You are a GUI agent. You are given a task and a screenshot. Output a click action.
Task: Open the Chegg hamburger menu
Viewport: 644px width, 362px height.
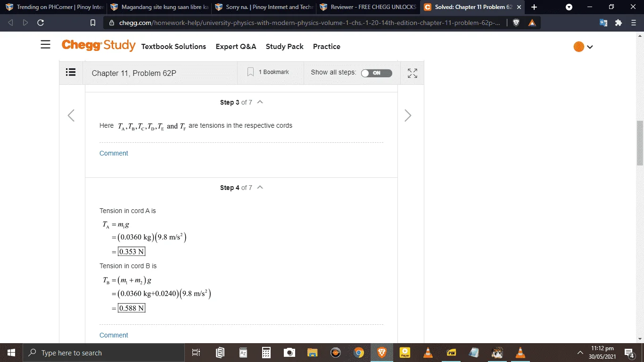(x=45, y=45)
